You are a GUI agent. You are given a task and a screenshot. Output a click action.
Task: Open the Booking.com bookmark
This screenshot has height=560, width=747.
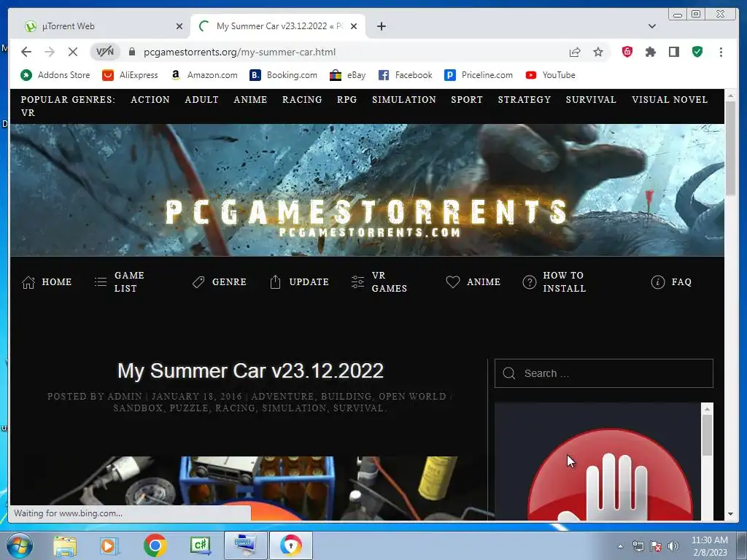click(283, 75)
